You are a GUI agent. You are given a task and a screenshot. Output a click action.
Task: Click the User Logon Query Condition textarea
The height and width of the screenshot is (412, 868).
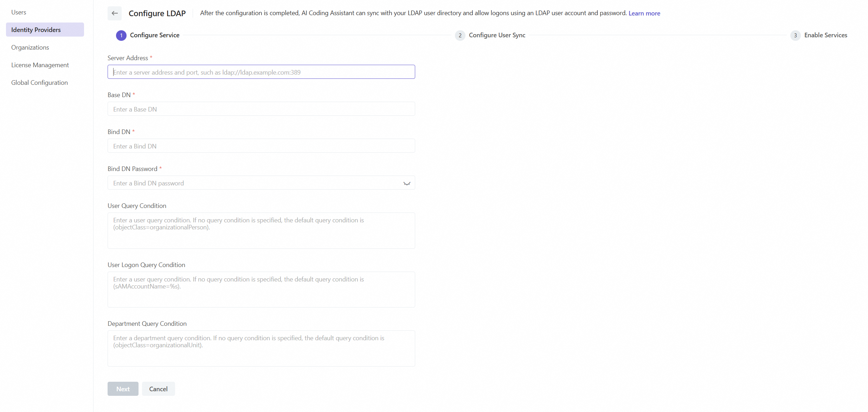(261, 290)
